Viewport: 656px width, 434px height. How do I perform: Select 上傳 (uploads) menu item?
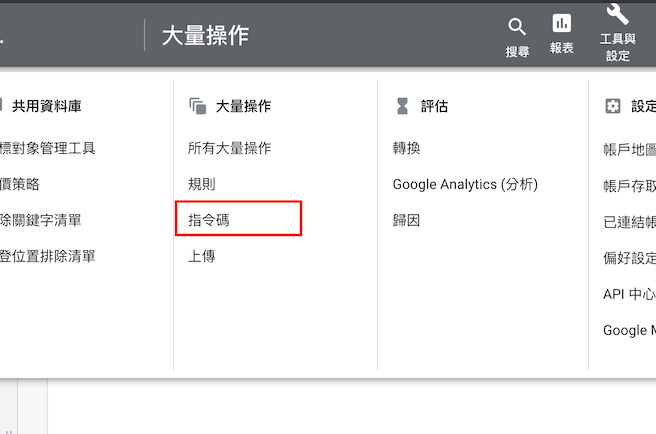click(202, 256)
